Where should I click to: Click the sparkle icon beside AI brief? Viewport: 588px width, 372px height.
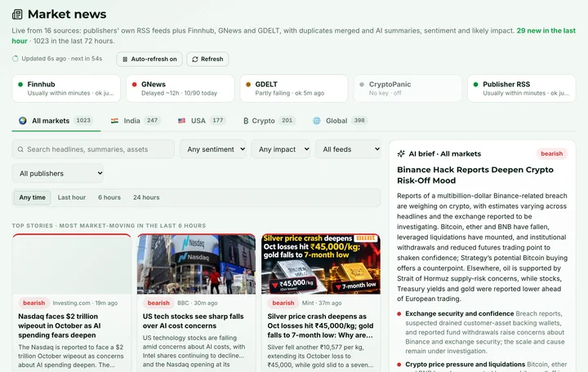coord(401,153)
